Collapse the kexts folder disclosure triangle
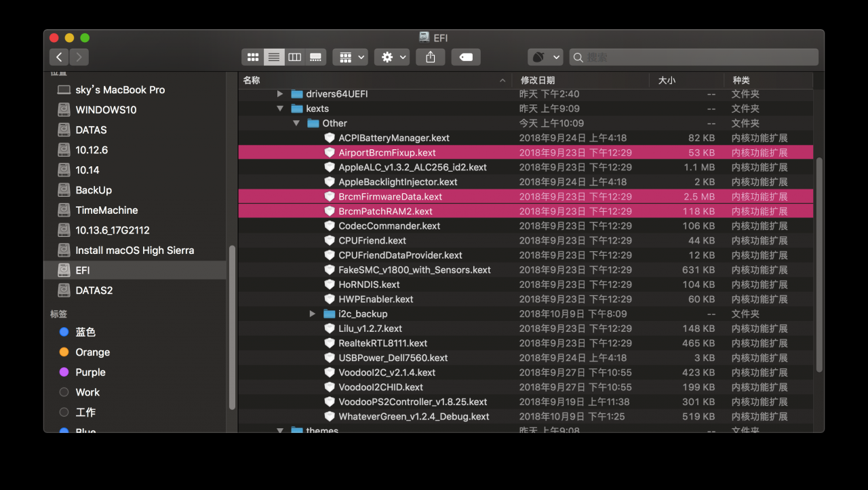 (280, 109)
